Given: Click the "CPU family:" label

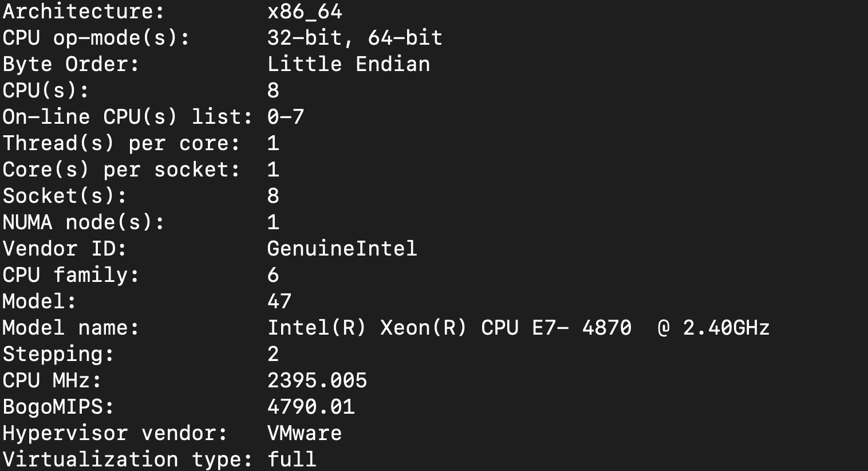Looking at the screenshot, I should (71, 275).
